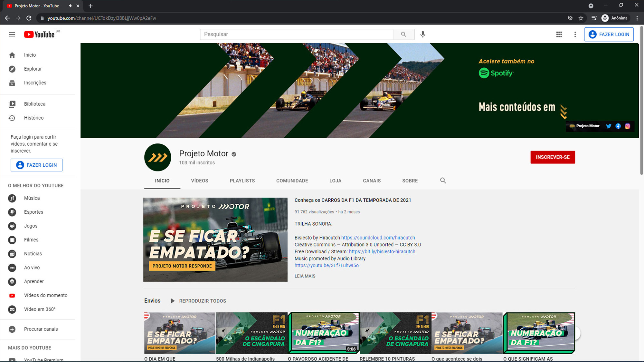This screenshot has width=644, height=362.
Task: Reload the page in browser
Action: pos(29,18)
